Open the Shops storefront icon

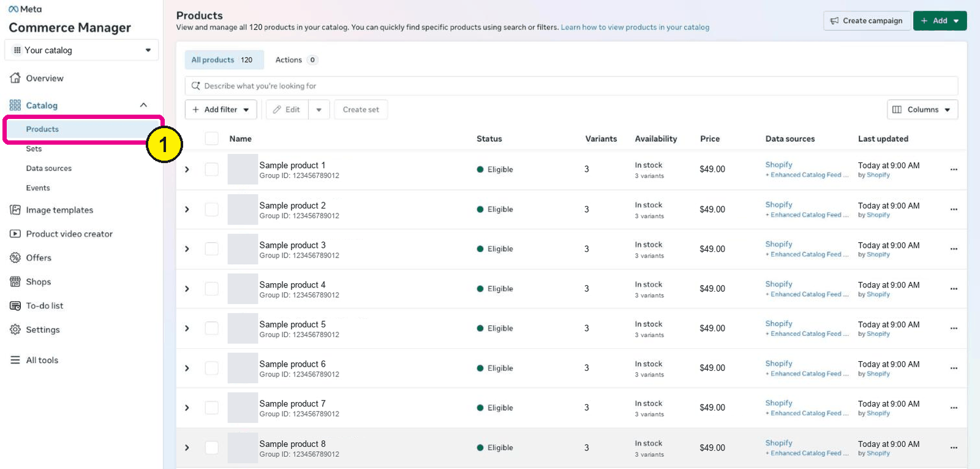15,281
